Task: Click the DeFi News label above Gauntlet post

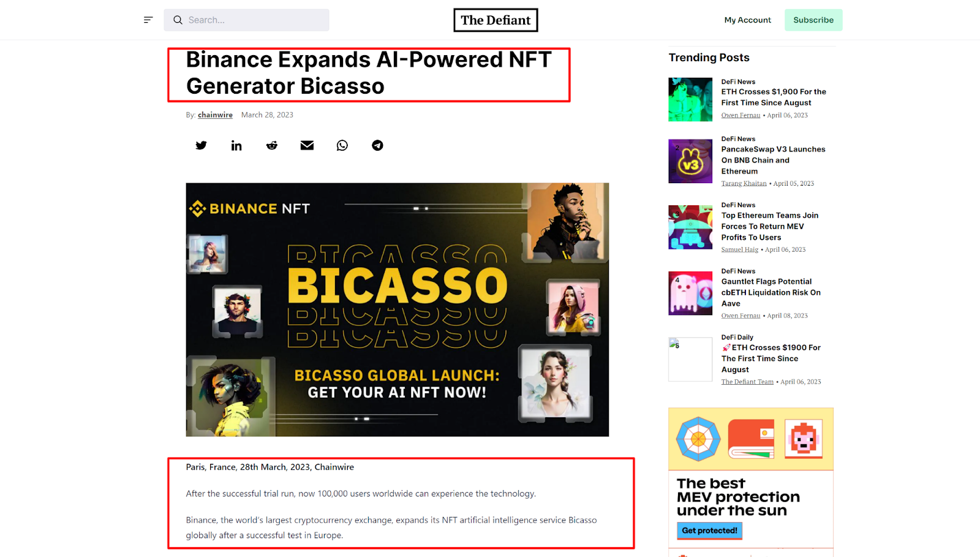Action: click(738, 271)
